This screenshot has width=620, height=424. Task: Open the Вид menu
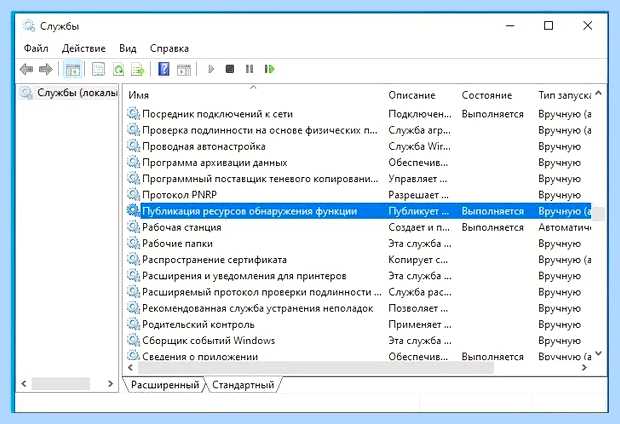(x=128, y=49)
